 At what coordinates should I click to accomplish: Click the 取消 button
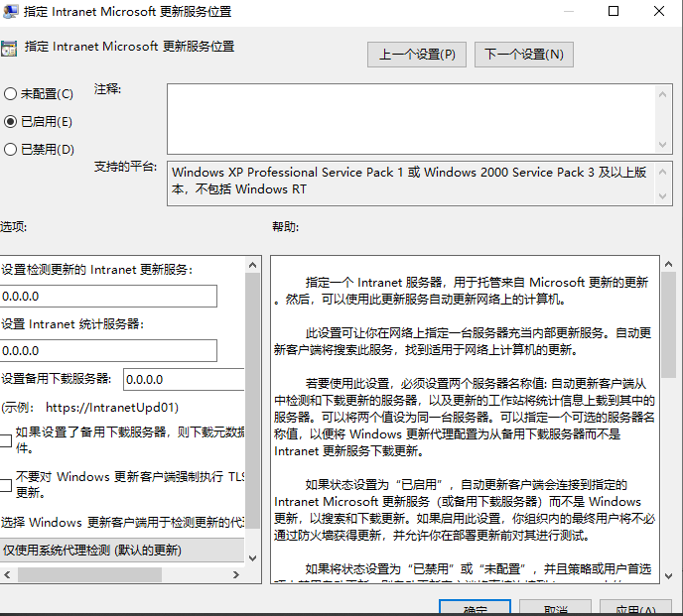pyautogui.click(x=555, y=608)
